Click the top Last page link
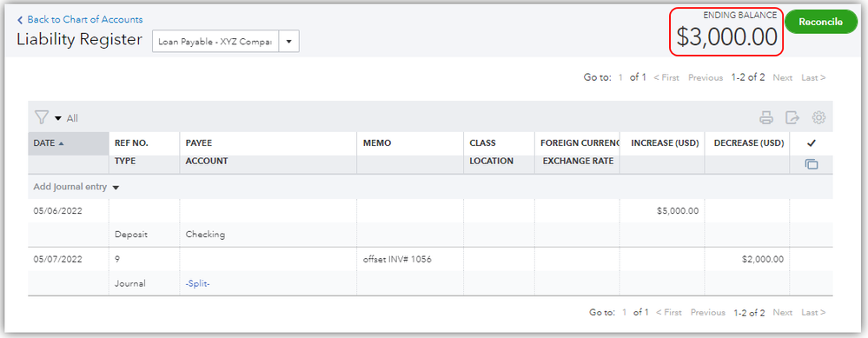Image resolution: width=868 pixels, height=338 pixels. [813, 78]
